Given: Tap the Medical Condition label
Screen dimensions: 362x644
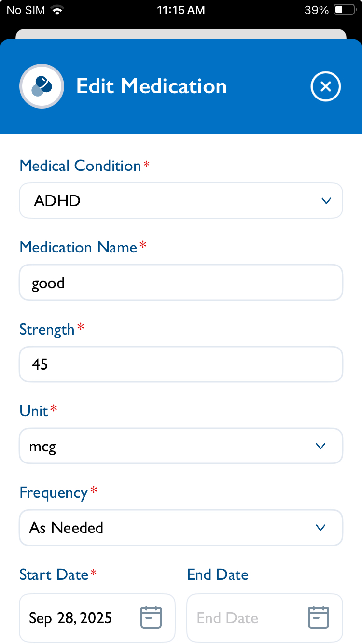Looking at the screenshot, I should [80, 166].
